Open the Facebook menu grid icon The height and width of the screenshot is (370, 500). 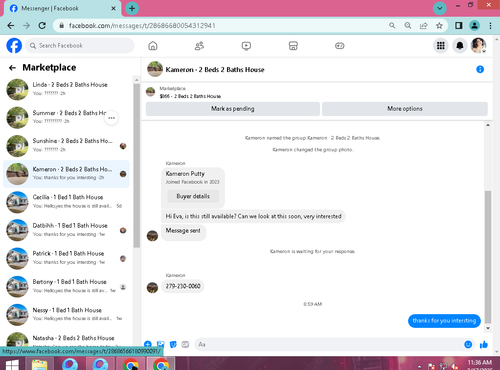click(441, 46)
